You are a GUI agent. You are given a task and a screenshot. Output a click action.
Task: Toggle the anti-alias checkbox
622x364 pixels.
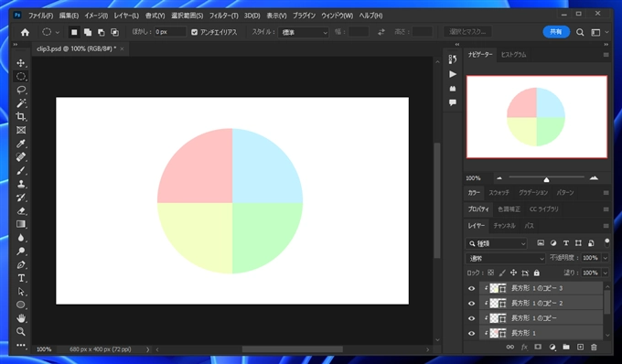(194, 32)
